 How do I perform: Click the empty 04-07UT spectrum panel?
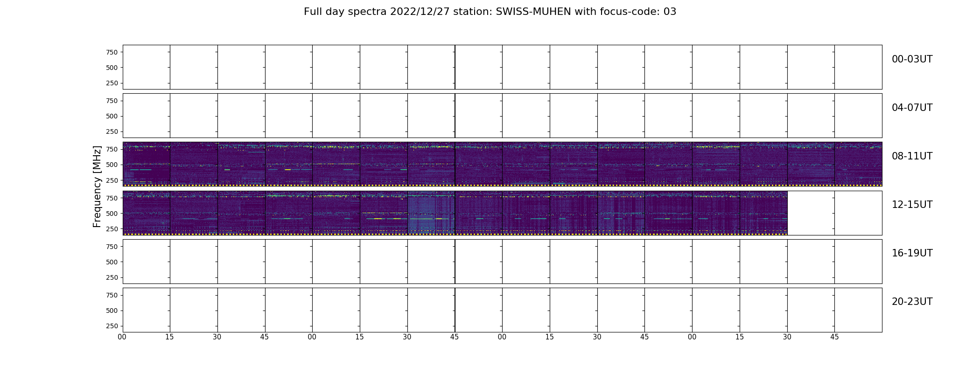pyautogui.click(x=502, y=116)
